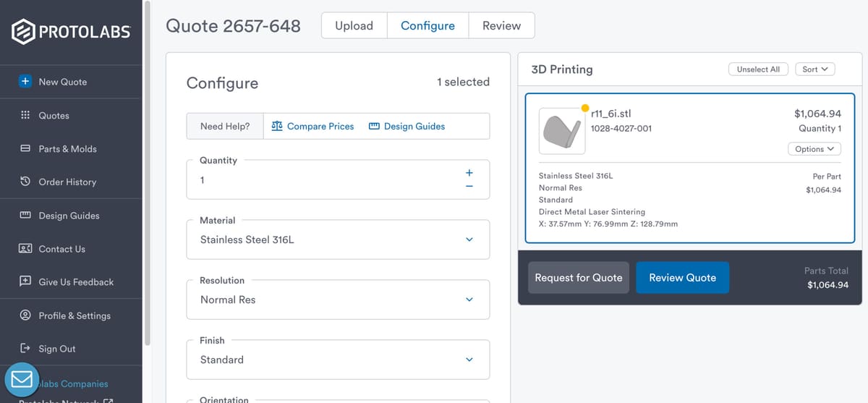Click the r11_6i.stl part thumbnail
868x403 pixels.
click(x=562, y=130)
